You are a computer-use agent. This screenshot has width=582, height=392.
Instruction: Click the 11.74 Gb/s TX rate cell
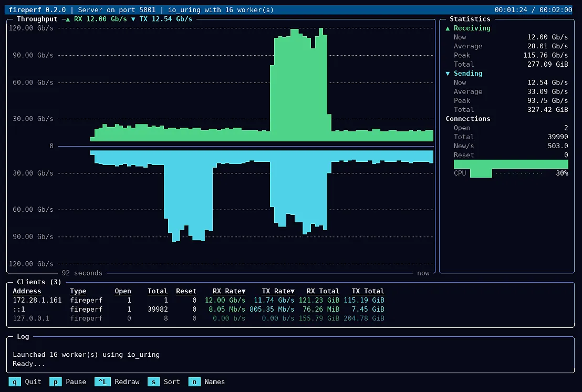(x=274, y=300)
